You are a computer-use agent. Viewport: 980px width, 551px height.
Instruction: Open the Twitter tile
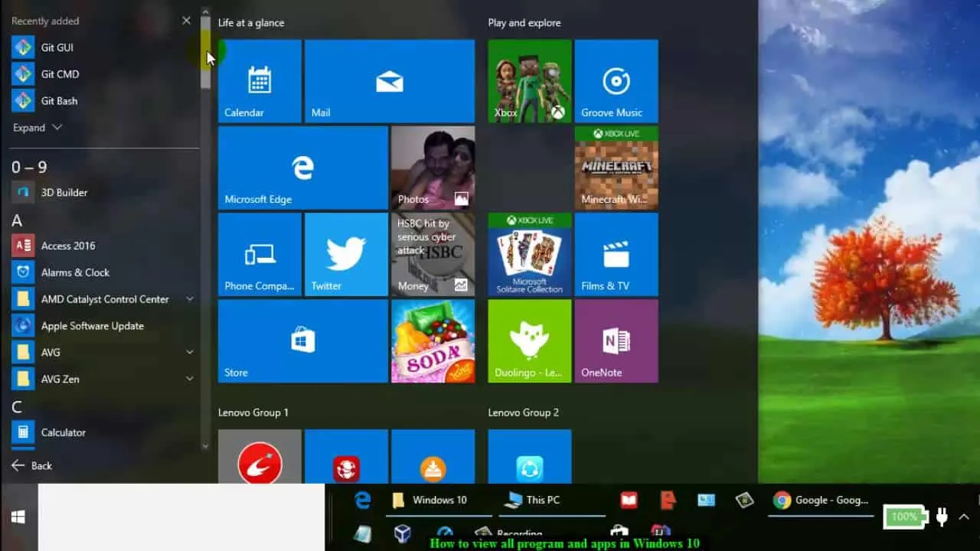point(346,254)
